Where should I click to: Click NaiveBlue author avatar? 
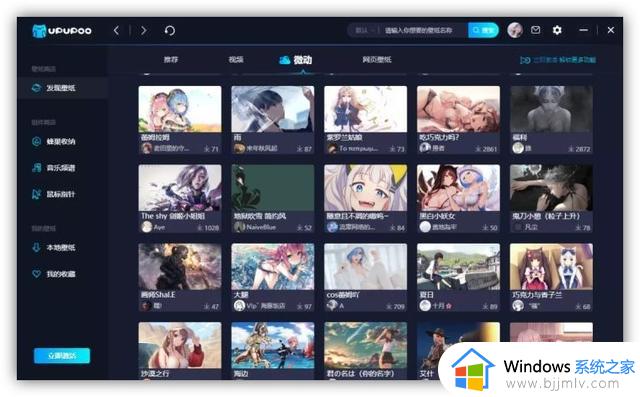pos(240,227)
